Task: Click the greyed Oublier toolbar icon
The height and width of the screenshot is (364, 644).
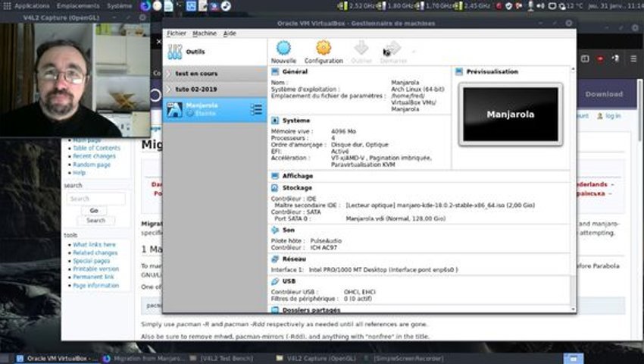Action: 361,48
